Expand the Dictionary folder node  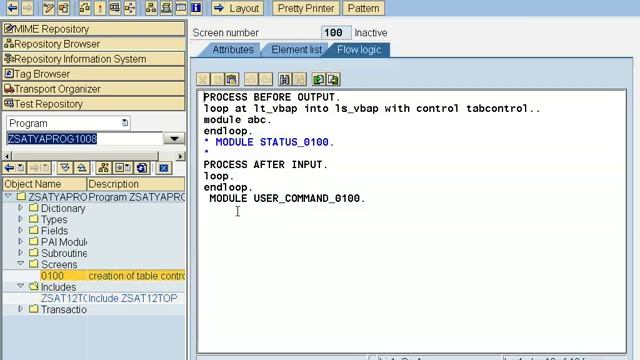(x=20, y=208)
